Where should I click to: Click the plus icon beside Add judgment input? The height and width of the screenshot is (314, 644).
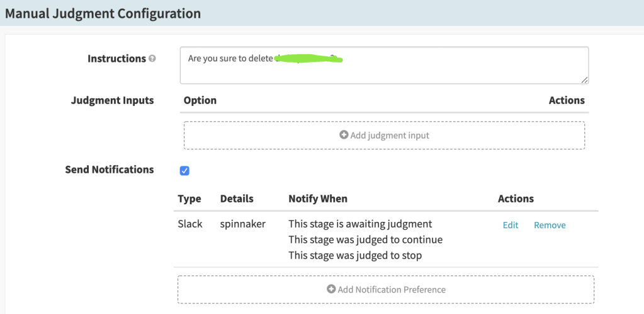[344, 135]
